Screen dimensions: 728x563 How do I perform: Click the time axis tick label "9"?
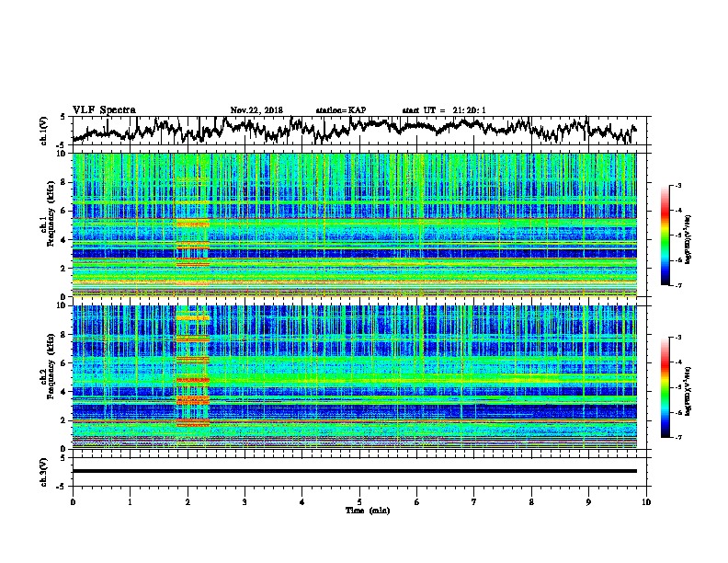click(588, 501)
